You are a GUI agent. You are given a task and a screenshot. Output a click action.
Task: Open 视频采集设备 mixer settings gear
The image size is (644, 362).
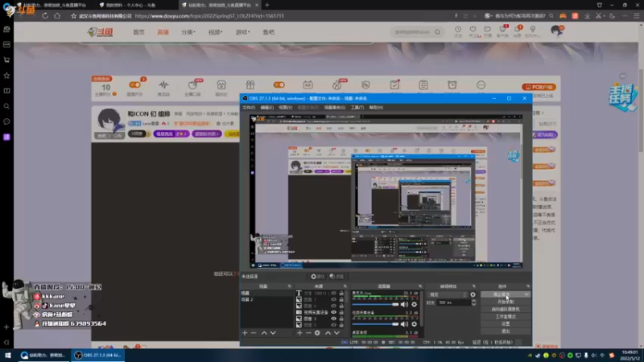414,324
